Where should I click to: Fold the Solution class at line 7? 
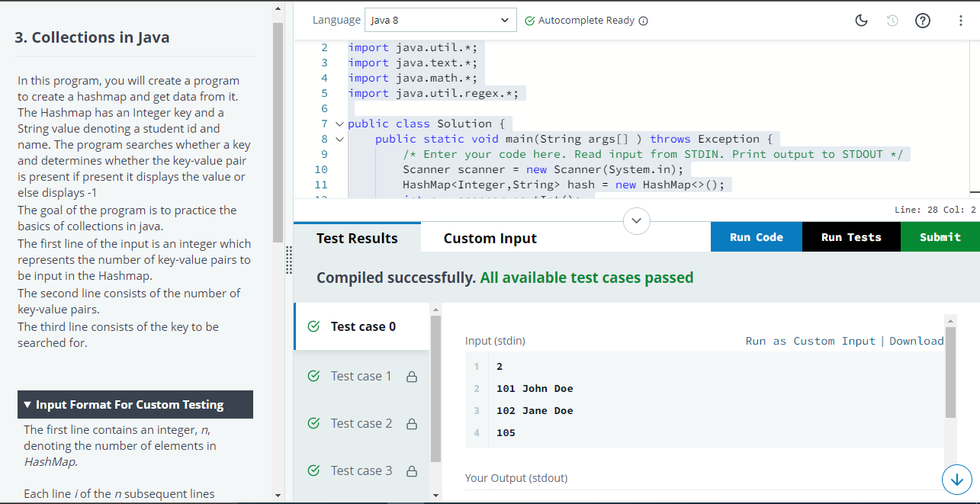point(339,124)
